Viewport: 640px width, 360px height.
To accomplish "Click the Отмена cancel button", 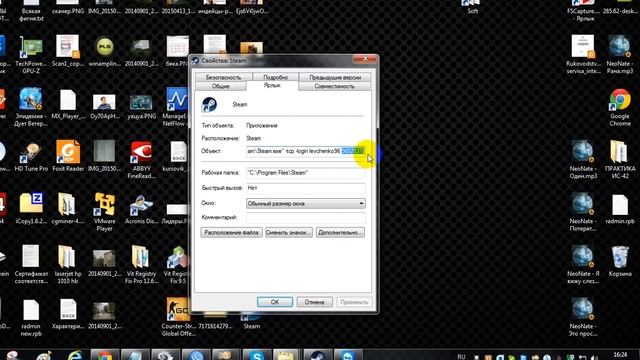I will 314,302.
